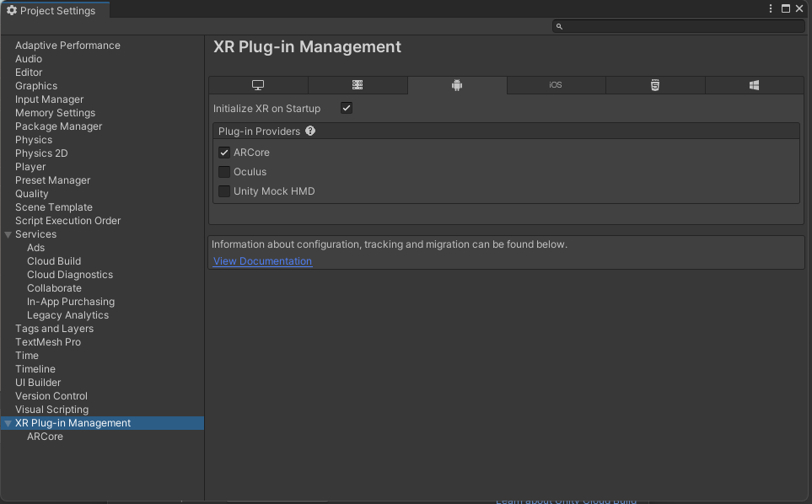
Task: Click the Plug-in Providers help icon
Action: coord(310,131)
